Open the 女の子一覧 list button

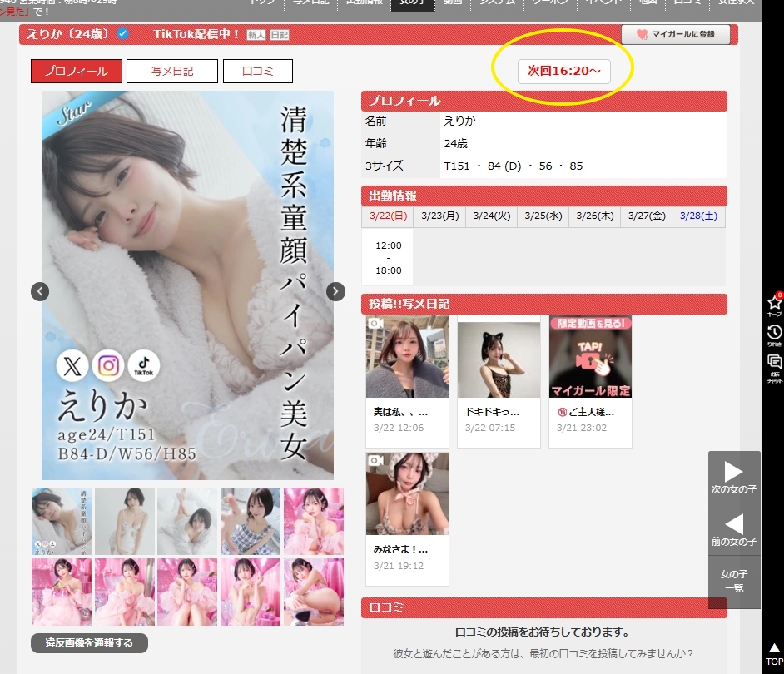(734, 582)
